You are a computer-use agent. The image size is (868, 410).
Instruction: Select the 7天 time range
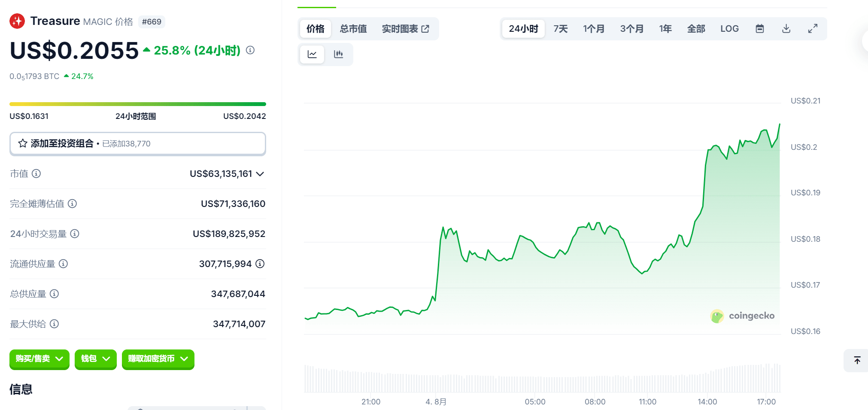tap(561, 29)
